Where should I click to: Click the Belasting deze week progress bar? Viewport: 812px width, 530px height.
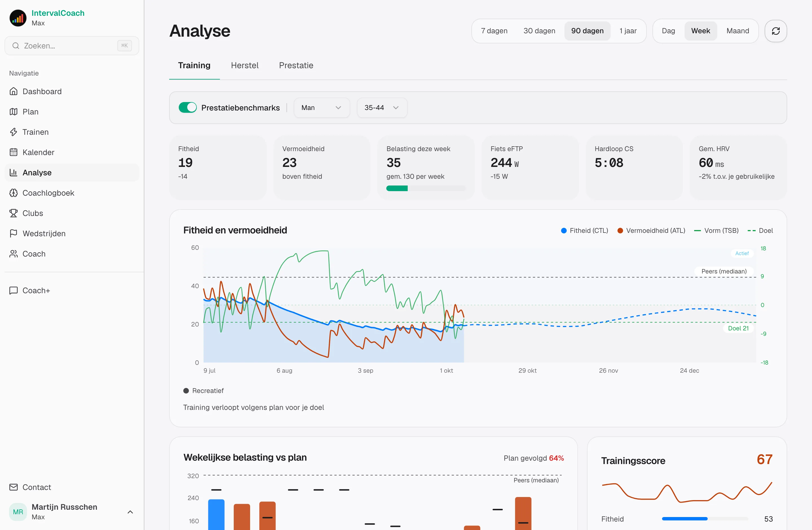[x=425, y=188]
